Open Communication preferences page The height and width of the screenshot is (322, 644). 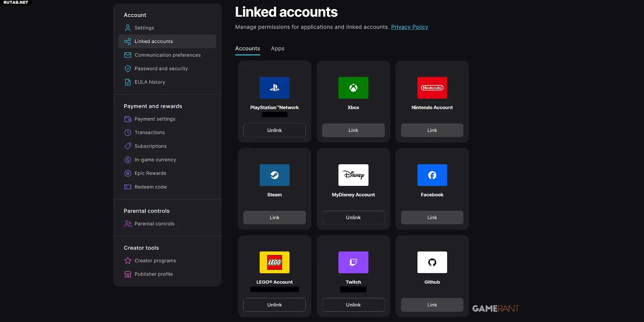point(167,55)
